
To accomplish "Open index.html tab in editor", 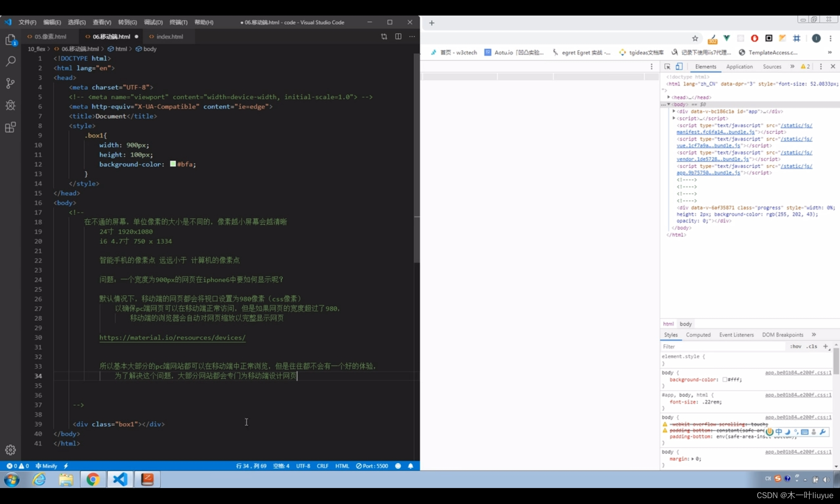I will (168, 37).
